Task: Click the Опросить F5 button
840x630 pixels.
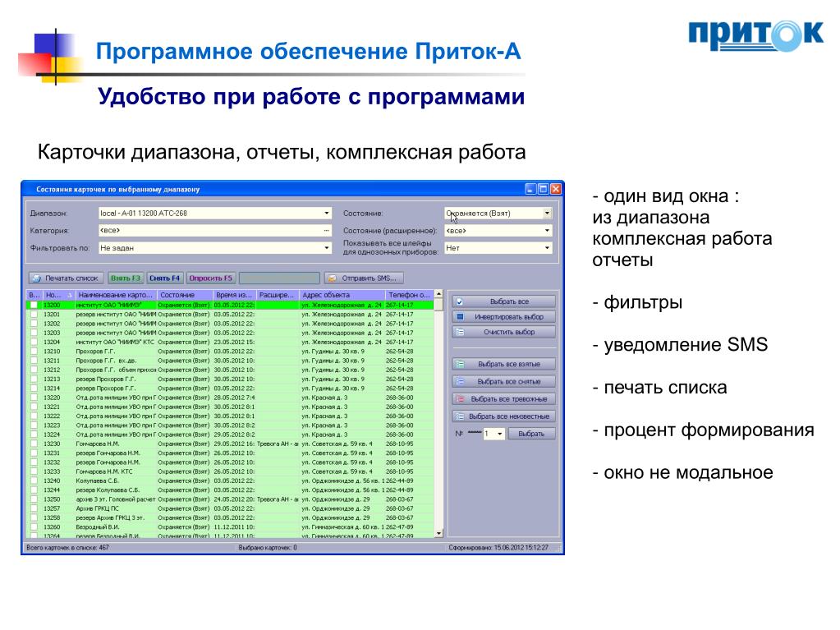Action: (210, 278)
